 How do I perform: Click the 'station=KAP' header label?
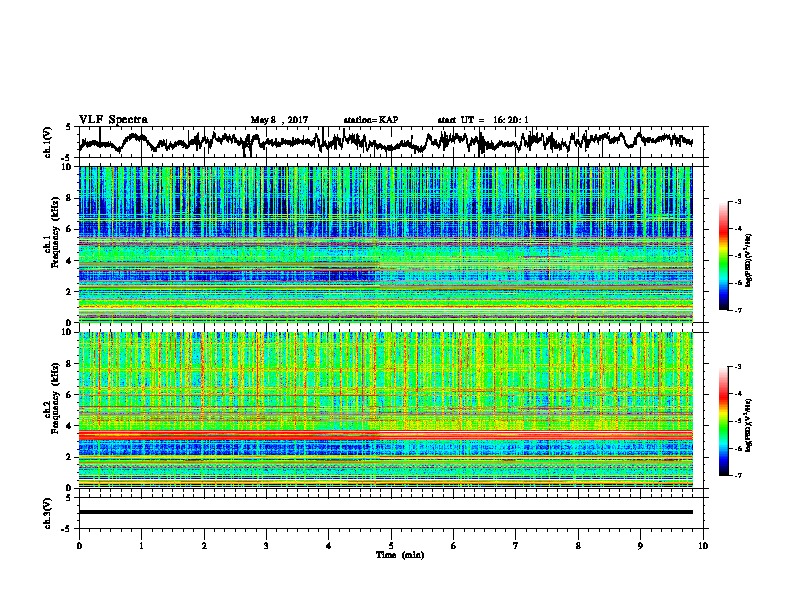(371, 120)
